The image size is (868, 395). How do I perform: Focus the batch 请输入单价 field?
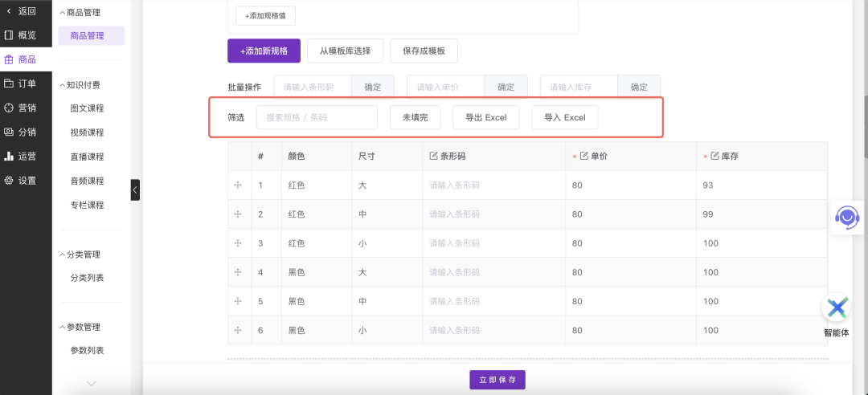pyautogui.click(x=445, y=87)
